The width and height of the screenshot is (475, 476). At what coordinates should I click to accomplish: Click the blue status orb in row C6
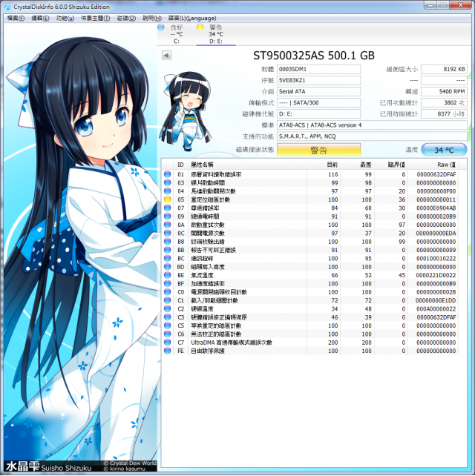pyautogui.click(x=167, y=334)
